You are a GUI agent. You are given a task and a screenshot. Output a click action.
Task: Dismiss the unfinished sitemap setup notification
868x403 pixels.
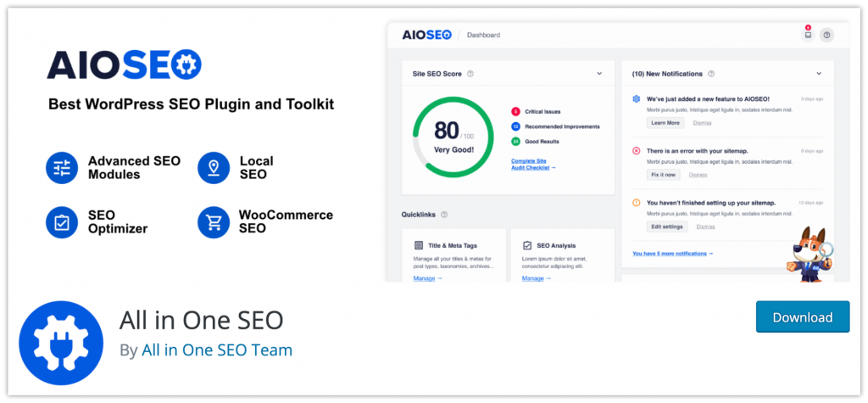(x=705, y=227)
